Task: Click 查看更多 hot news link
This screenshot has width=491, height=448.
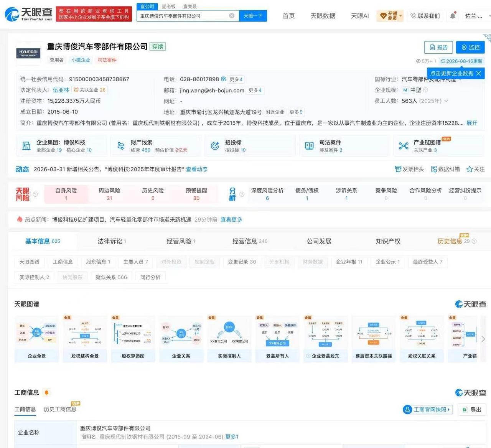Action: click(x=231, y=220)
